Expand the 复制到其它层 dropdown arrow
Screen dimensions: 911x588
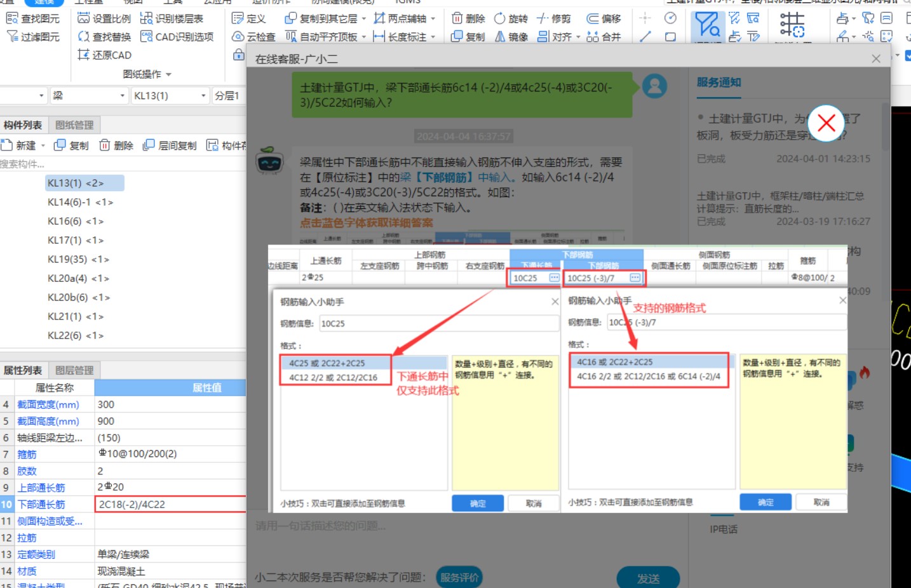pos(364,18)
